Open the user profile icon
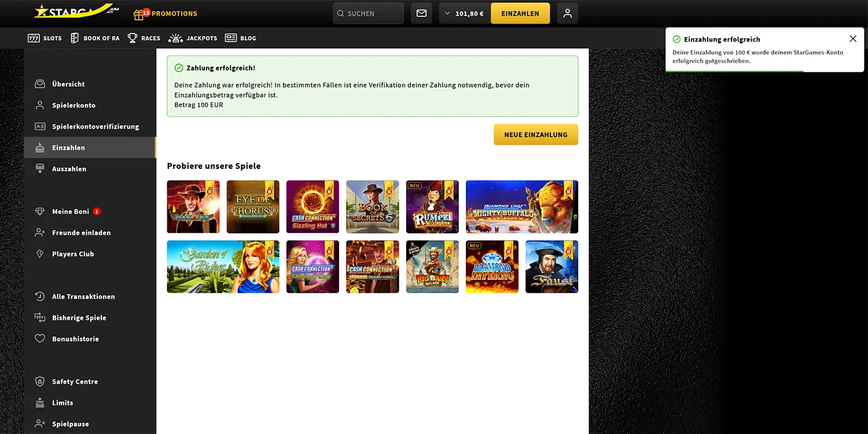The width and height of the screenshot is (868, 434). click(568, 13)
